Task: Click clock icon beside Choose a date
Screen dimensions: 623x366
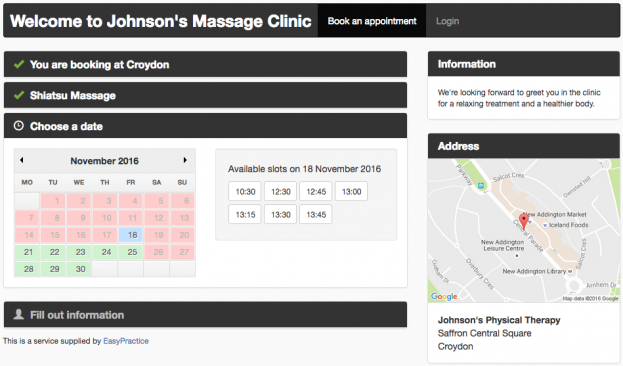Action: tap(19, 126)
